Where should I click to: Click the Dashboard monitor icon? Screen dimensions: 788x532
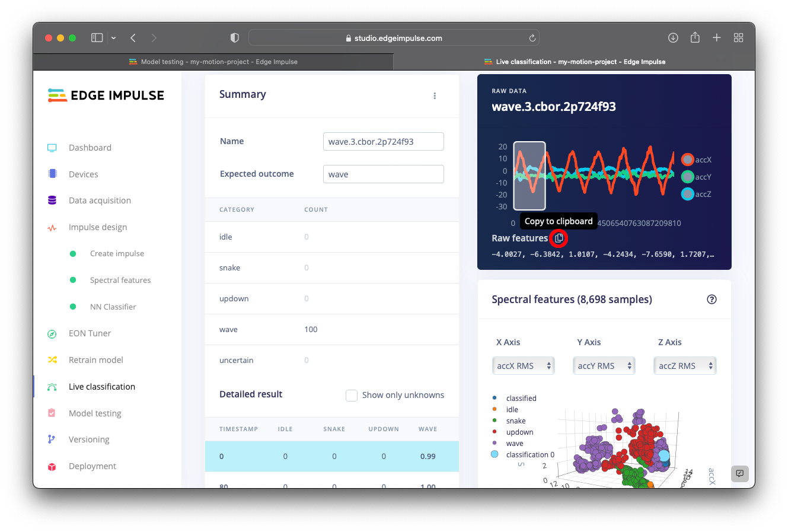(52, 148)
